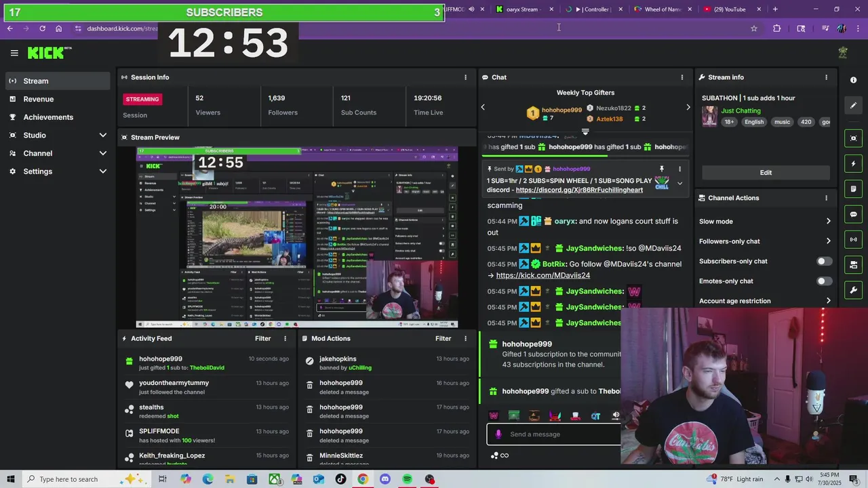868x488 pixels.
Task: Click the Edit stream info button
Action: [x=766, y=172]
